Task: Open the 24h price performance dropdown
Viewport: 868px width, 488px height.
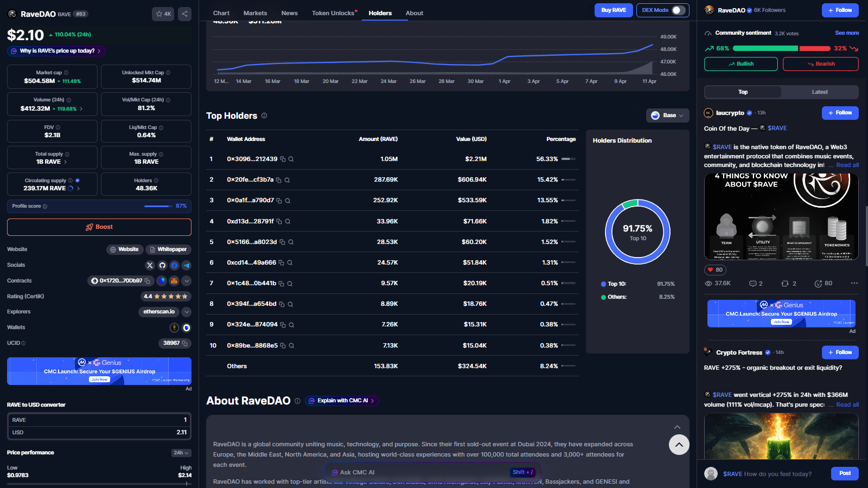Action: [x=181, y=453]
